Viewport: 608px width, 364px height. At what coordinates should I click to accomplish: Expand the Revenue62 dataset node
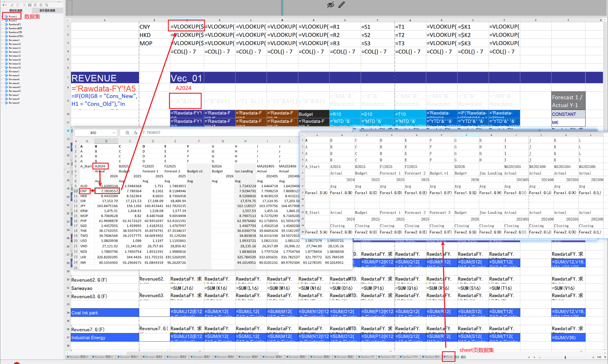click(x=2, y=87)
